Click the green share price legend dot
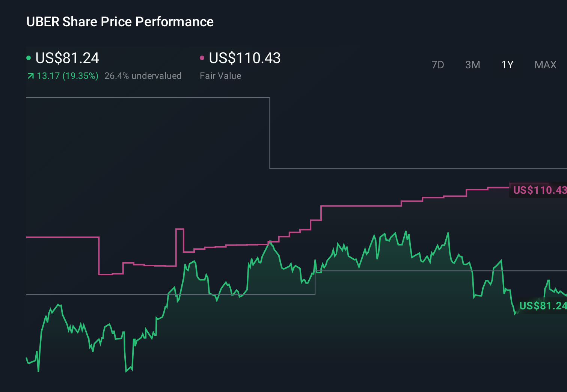 29,57
